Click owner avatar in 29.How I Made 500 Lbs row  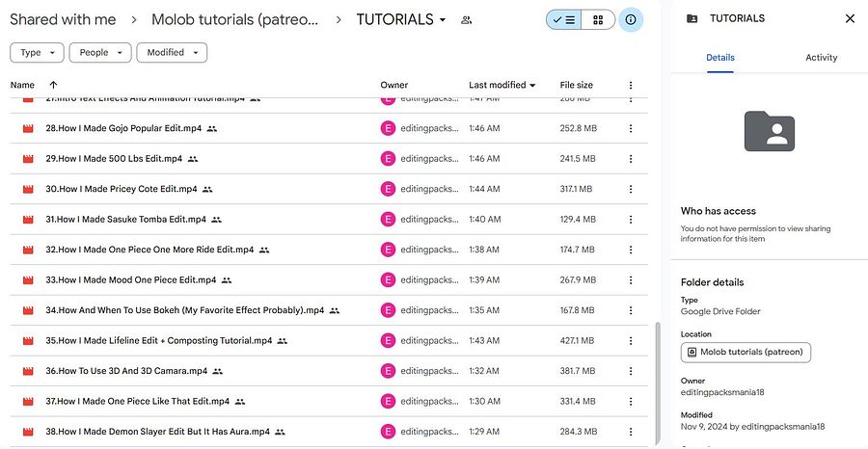tap(388, 159)
